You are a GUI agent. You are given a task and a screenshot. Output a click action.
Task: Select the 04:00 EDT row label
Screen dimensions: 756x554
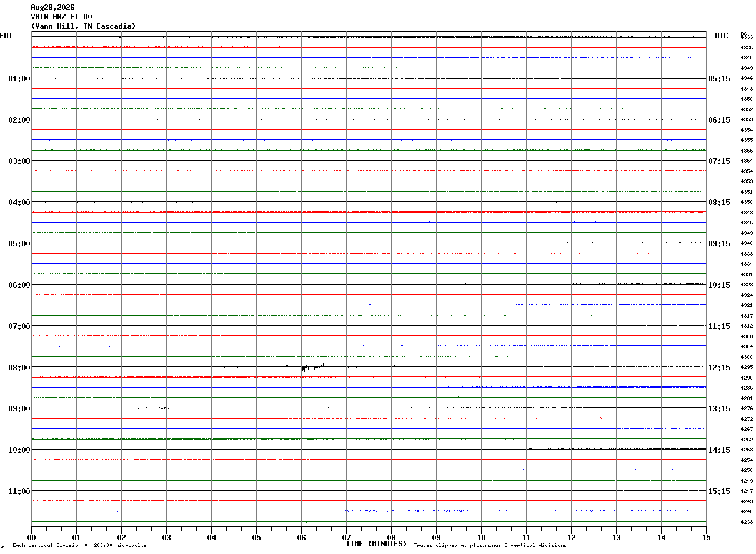point(19,203)
